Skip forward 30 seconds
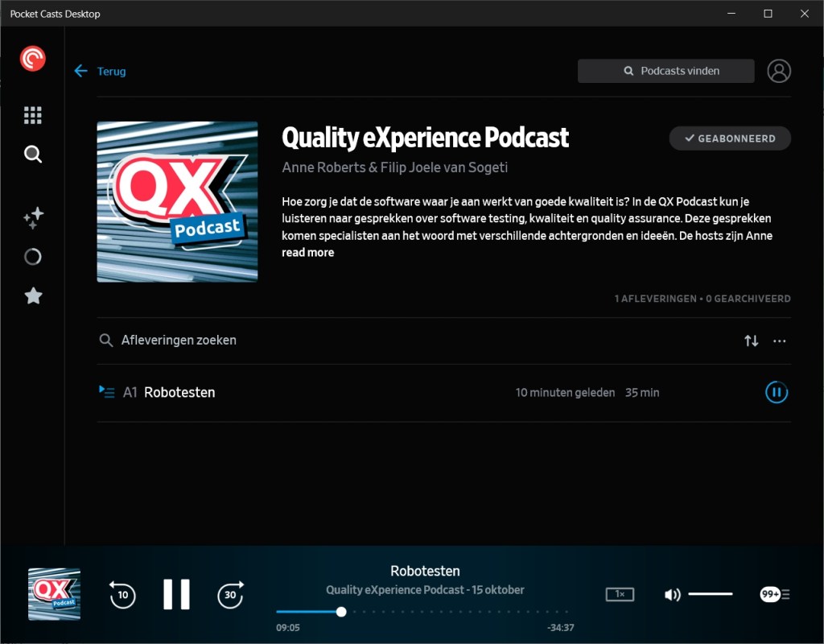Viewport: 824px width, 644px height. point(231,596)
